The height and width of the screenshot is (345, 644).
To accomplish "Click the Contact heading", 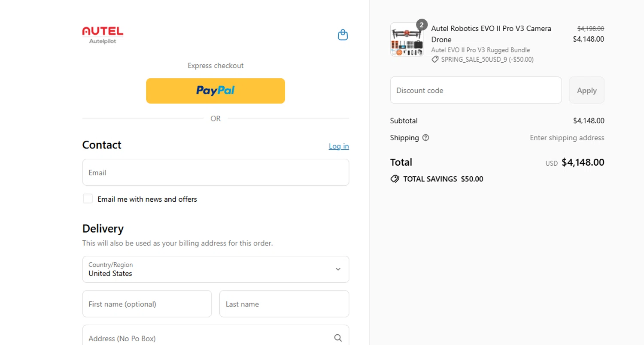I will 102,145.
